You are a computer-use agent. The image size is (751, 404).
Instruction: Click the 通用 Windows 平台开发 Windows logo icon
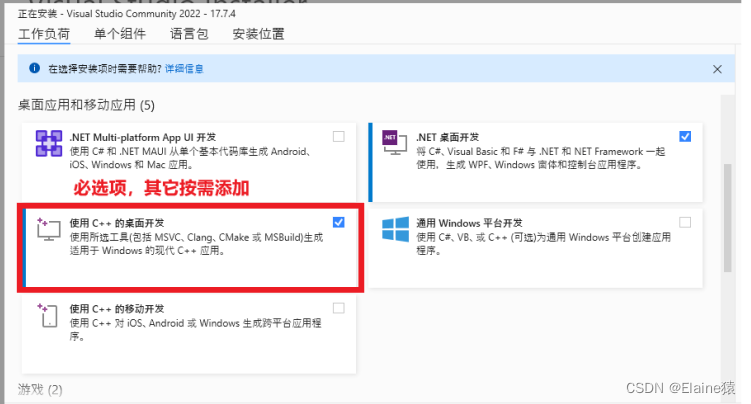(395, 229)
